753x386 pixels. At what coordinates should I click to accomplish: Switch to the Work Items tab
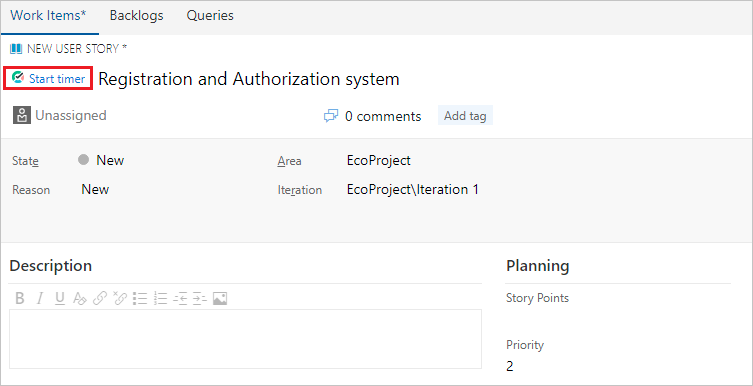[x=49, y=16]
